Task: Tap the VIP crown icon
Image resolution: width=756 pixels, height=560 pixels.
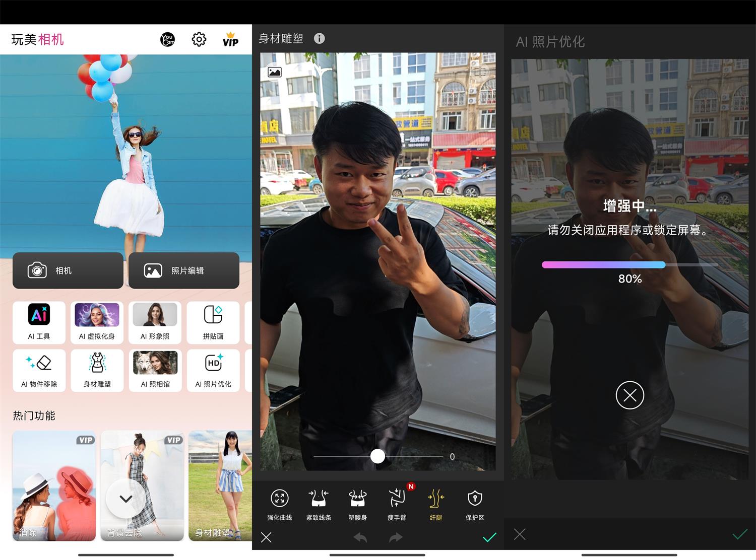Action: [x=230, y=39]
